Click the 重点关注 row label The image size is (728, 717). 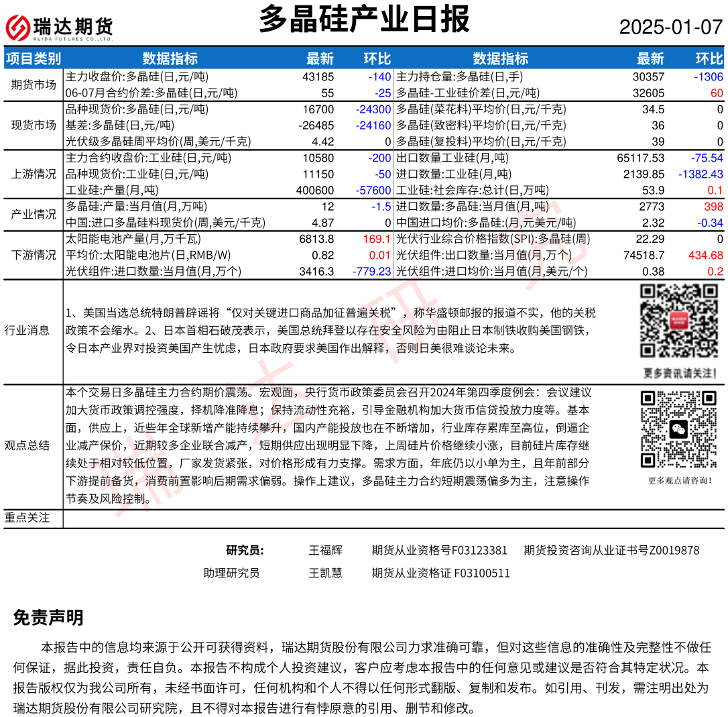point(27,517)
